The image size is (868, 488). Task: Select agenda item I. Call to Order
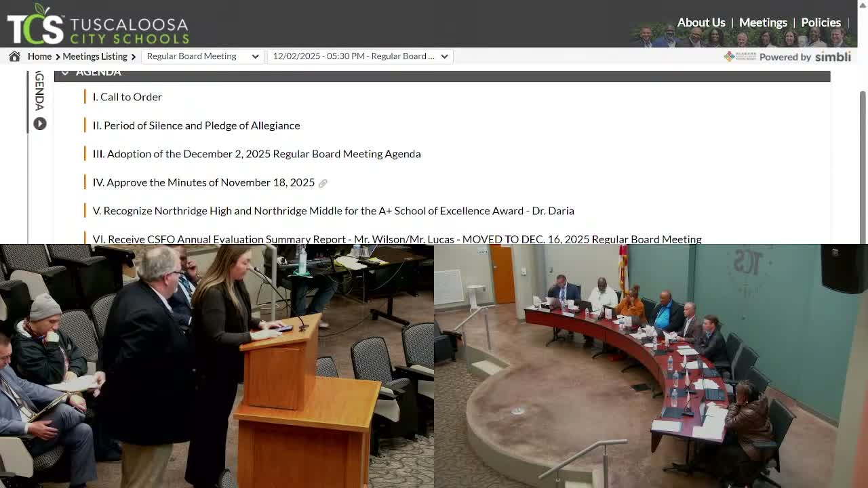127,97
